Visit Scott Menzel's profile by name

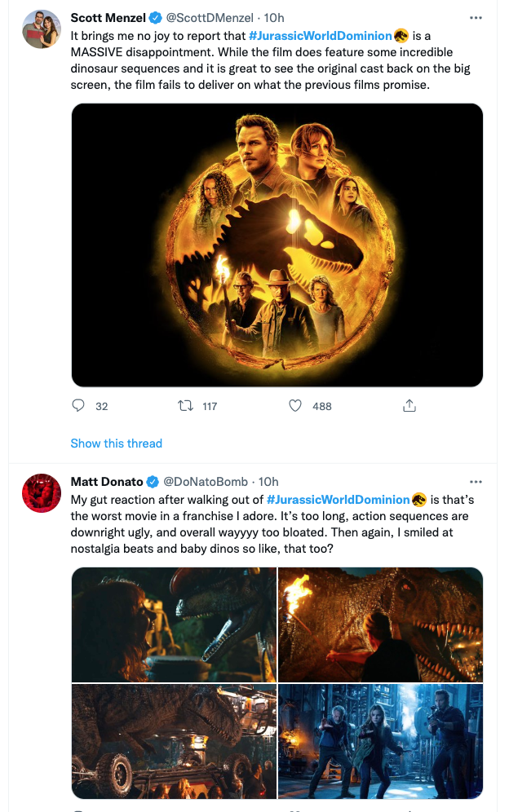[x=107, y=18]
